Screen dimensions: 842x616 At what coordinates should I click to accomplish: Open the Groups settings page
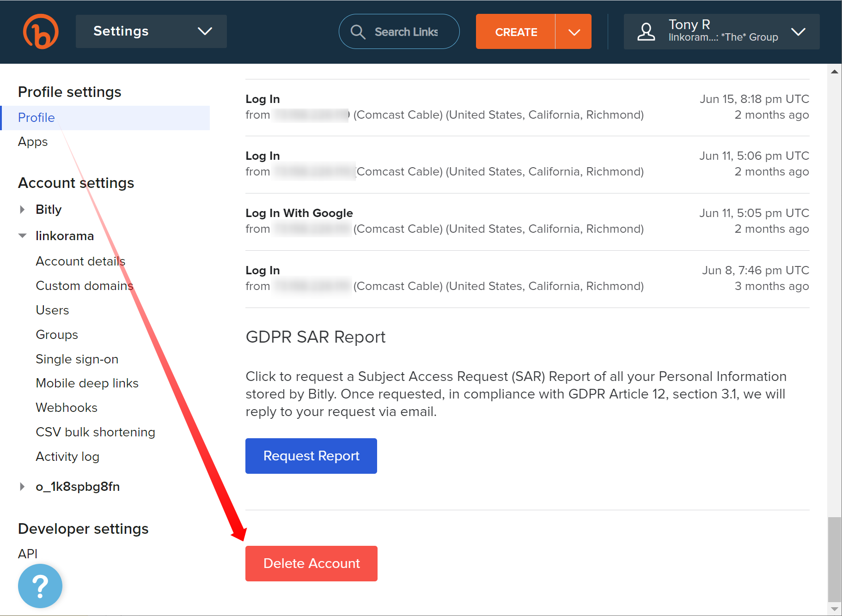[57, 335]
